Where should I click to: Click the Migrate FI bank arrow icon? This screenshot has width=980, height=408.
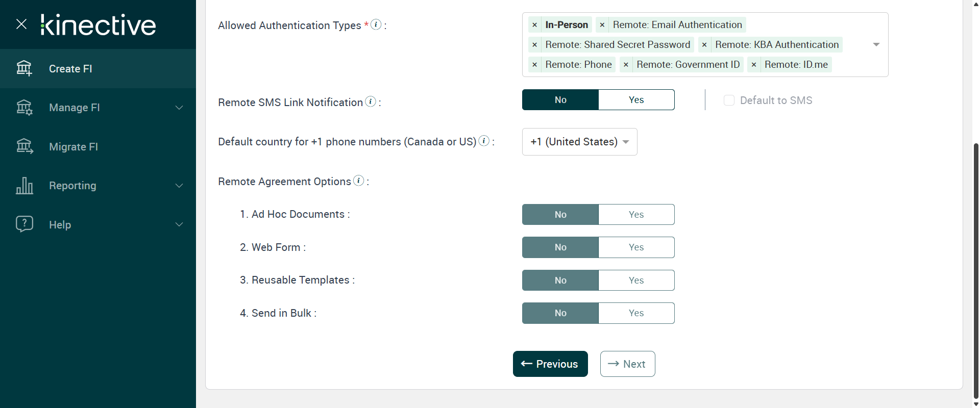click(24, 147)
